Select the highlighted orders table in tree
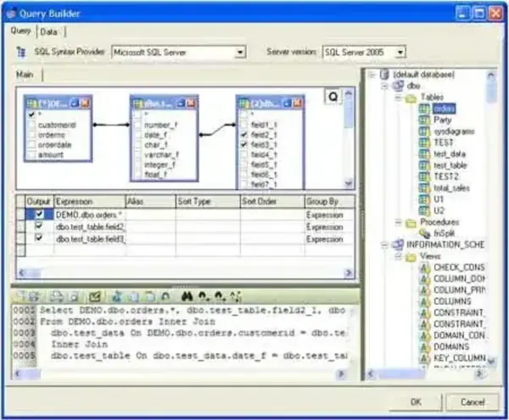Viewport: 509px width, 420px height. point(444,109)
